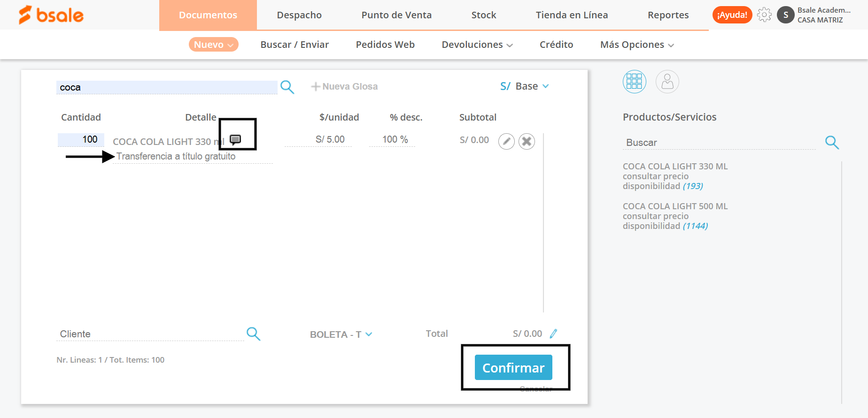Screen dimensions: 868x418
Task: Edit the total with the blue pencil icon
Action: click(553, 334)
